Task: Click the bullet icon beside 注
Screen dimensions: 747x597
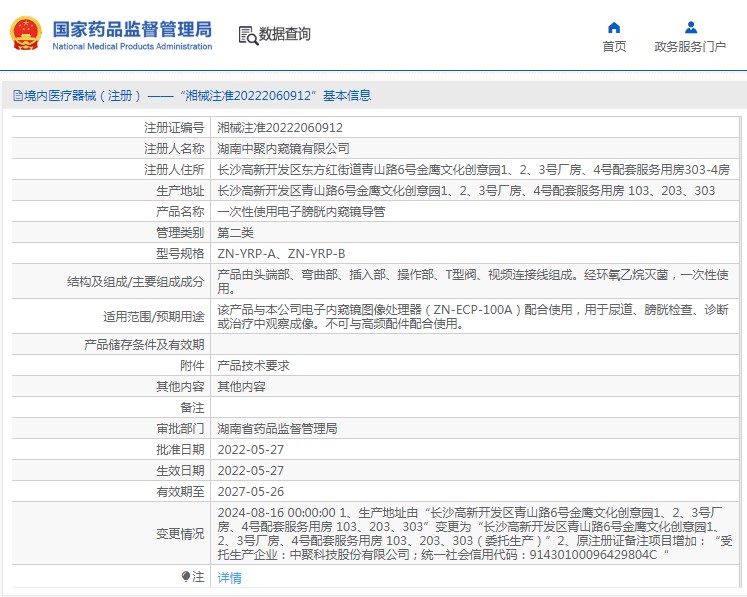Action: click(185, 577)
